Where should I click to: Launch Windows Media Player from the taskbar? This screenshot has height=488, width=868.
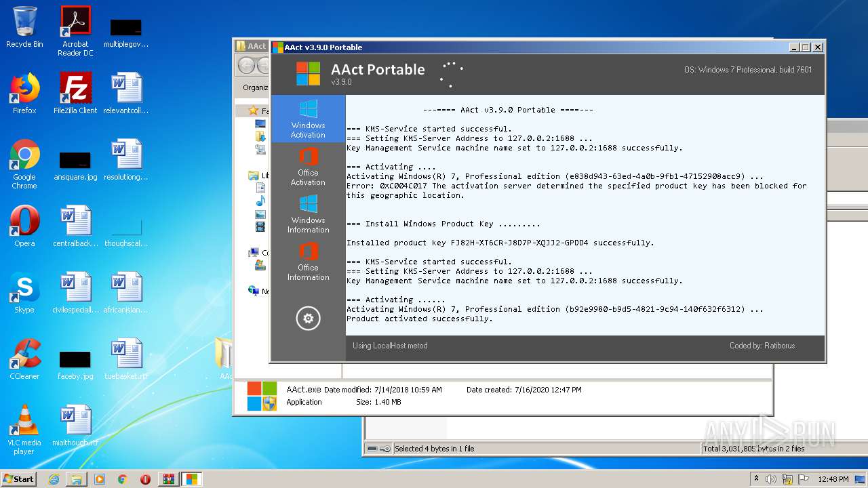pos(100,479)
